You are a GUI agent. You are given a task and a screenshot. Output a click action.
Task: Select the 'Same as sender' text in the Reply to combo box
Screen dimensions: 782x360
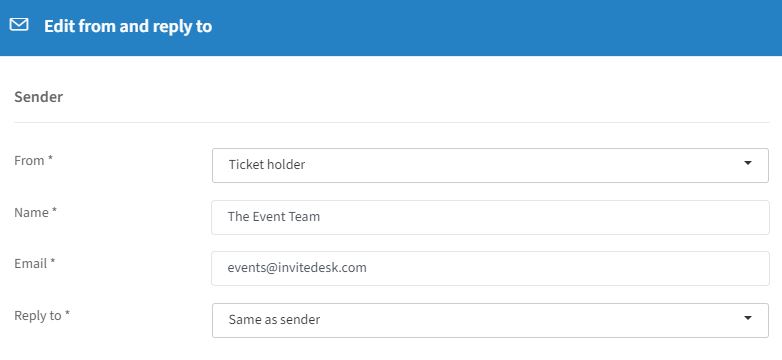274,320
